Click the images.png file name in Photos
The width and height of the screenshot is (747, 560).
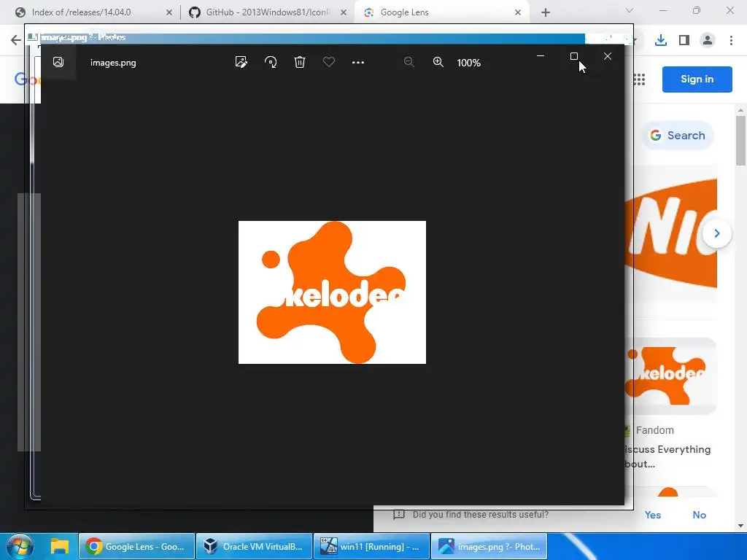point(113,63)
